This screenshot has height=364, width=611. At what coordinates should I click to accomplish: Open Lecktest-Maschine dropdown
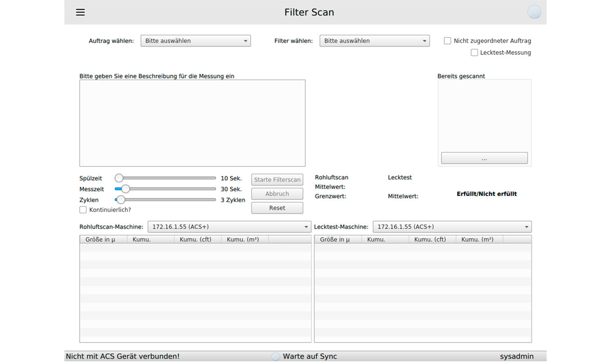click(452, 227)
